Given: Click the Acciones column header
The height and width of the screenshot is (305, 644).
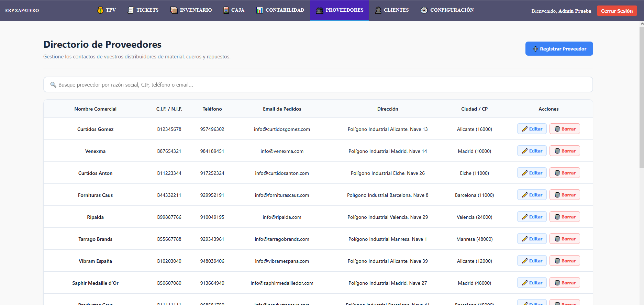Looking at the screenshot, I should click(548, 109).
